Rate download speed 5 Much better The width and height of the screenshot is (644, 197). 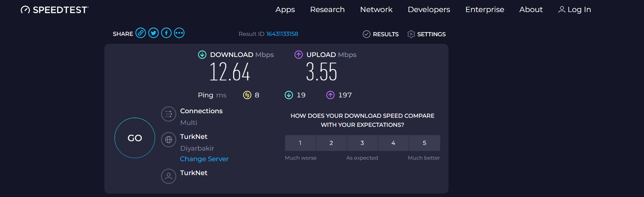(424, 143)
